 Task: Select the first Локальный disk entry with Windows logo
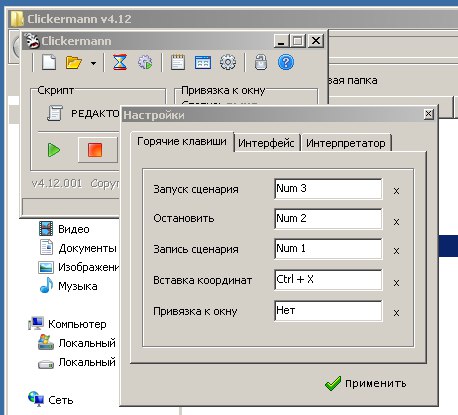77,343
